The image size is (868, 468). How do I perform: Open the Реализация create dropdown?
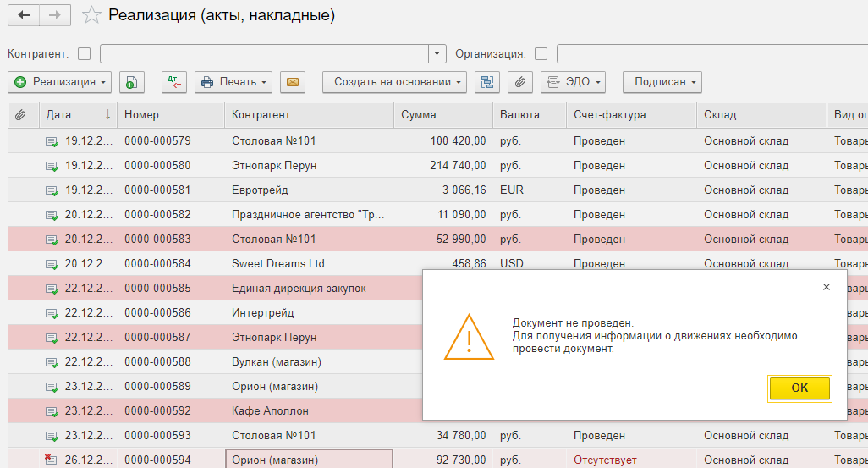coord(60,83)
